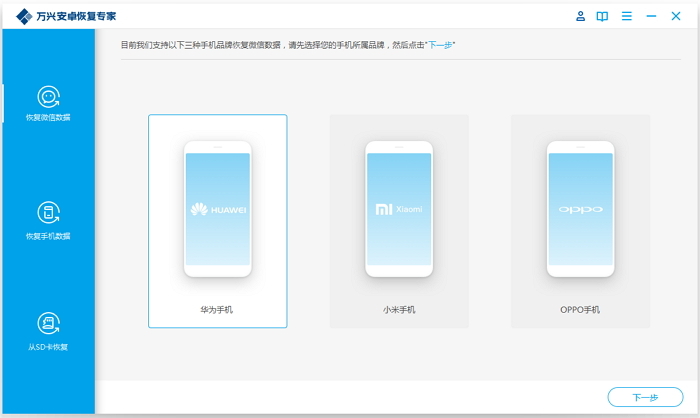This screenshot has width=700, height=418.
Task: Click the 恢复微信数据 sidebar label
Action: click(48, 117)
